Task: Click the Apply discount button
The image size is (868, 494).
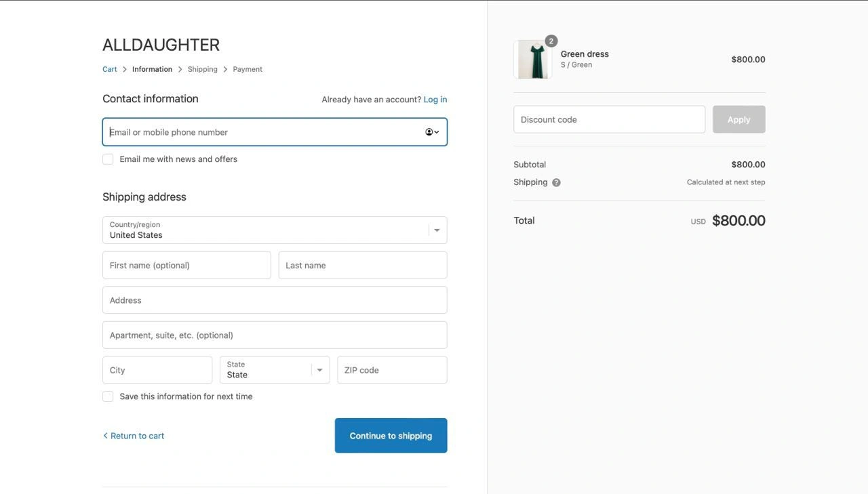Action: pos(738,119)
